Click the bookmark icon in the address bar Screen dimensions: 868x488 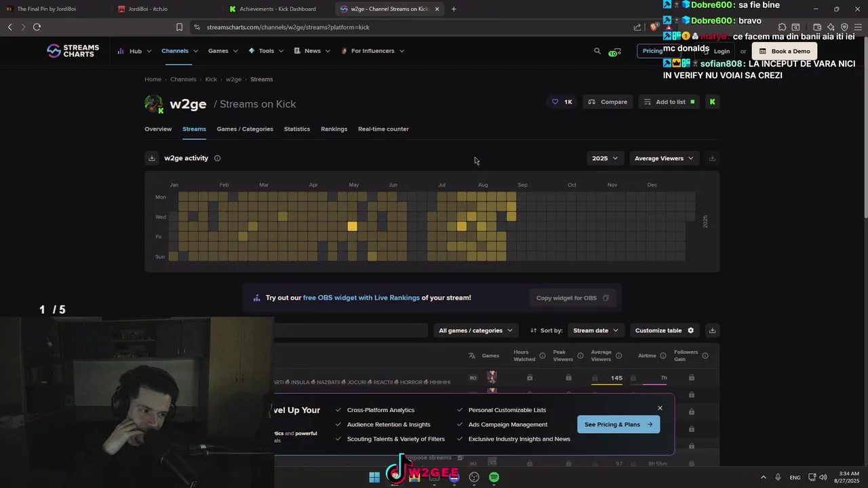click(179, 27)
